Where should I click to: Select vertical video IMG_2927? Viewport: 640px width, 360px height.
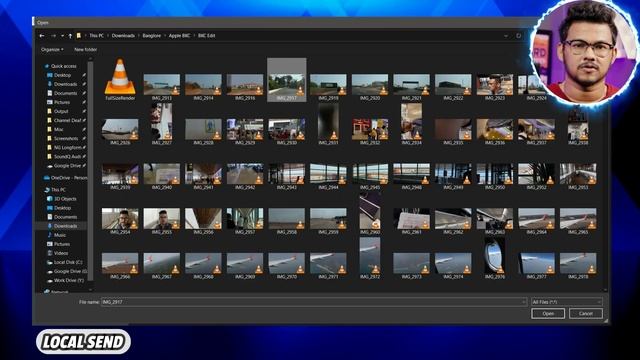point(162,124)
